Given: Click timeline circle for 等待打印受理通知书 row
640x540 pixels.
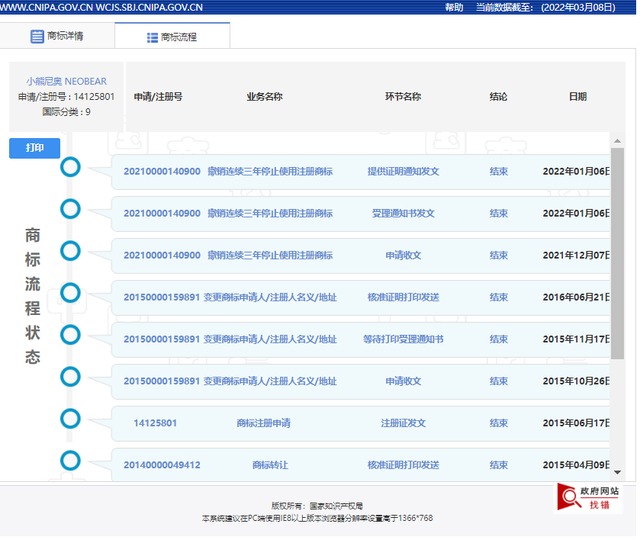Looking at the screenshot, I should tap(70, 335).
